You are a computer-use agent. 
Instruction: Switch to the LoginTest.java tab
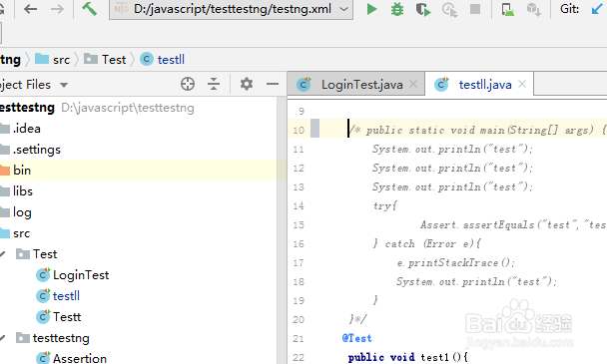(356, 85)
